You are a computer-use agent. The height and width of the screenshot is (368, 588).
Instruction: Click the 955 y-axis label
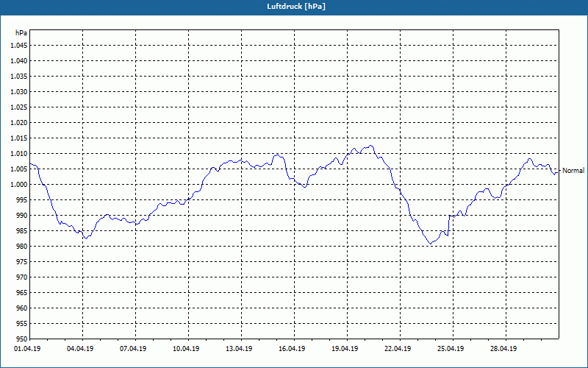tap(22, 324)
